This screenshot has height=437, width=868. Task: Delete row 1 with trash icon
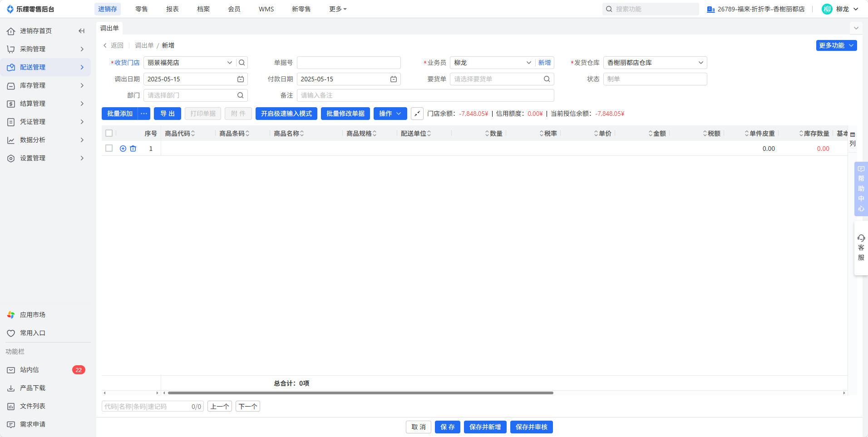[x=133, y=149]
